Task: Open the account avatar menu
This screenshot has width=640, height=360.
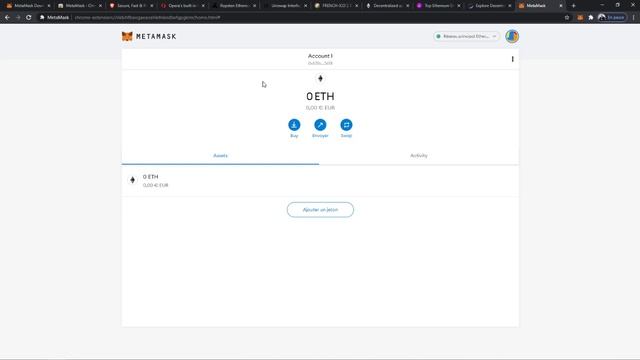Action: click(x=512, y=36)
